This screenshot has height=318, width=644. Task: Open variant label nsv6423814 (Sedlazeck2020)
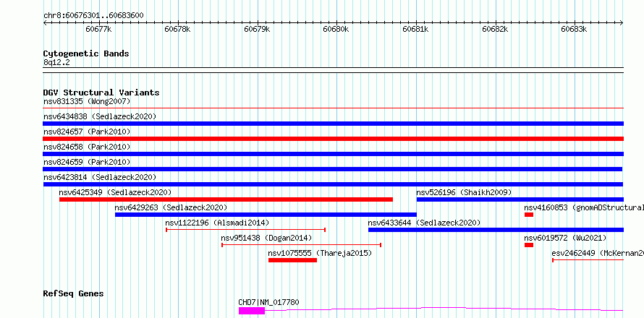tap(100, 177)
